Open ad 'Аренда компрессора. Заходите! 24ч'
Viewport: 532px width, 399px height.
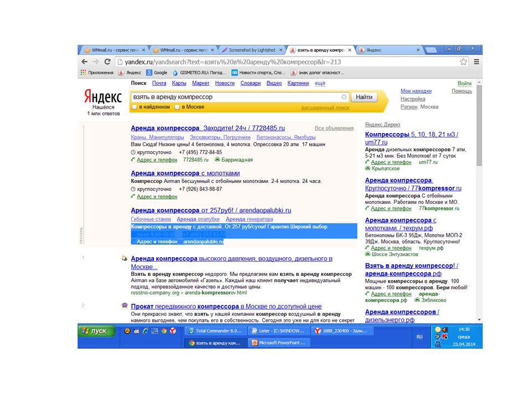point(208,128)
